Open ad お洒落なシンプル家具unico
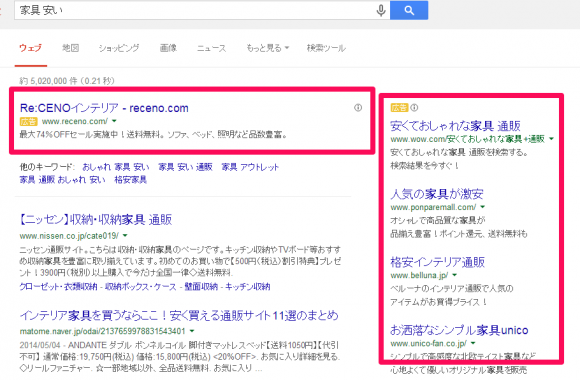 pyautogui.click(x=459, y=330)
